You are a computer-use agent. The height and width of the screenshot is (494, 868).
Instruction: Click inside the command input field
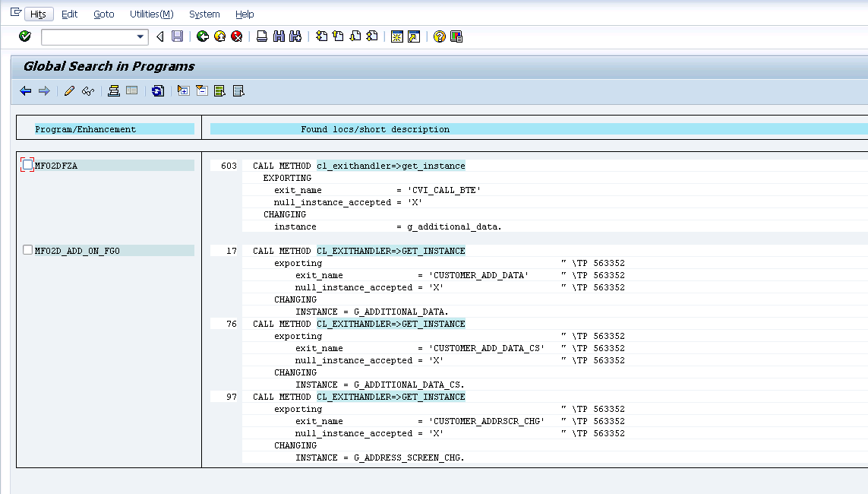coord(87,36)
